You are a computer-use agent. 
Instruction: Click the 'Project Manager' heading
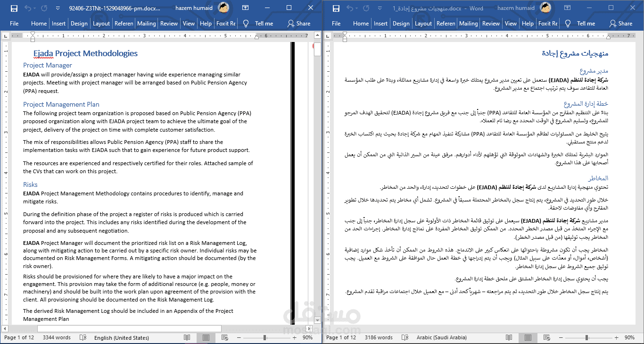(x=48, y=65)
